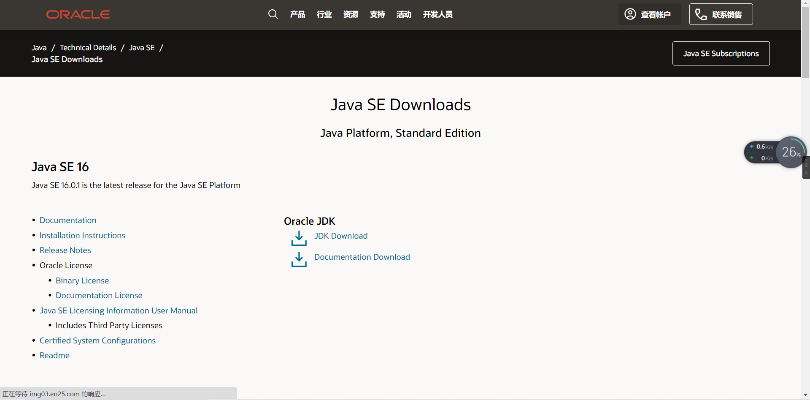Click the page's vertical scrollbar

[x=805, y=200]
